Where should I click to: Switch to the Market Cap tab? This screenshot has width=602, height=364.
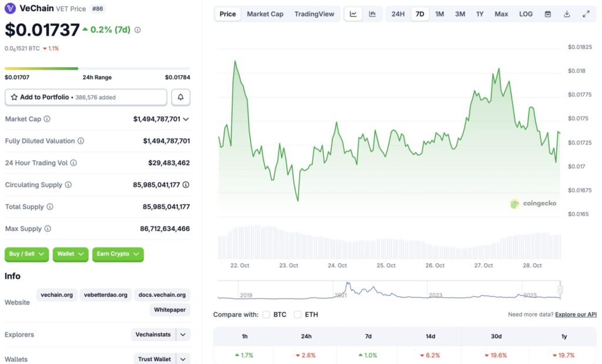(265, 14)
